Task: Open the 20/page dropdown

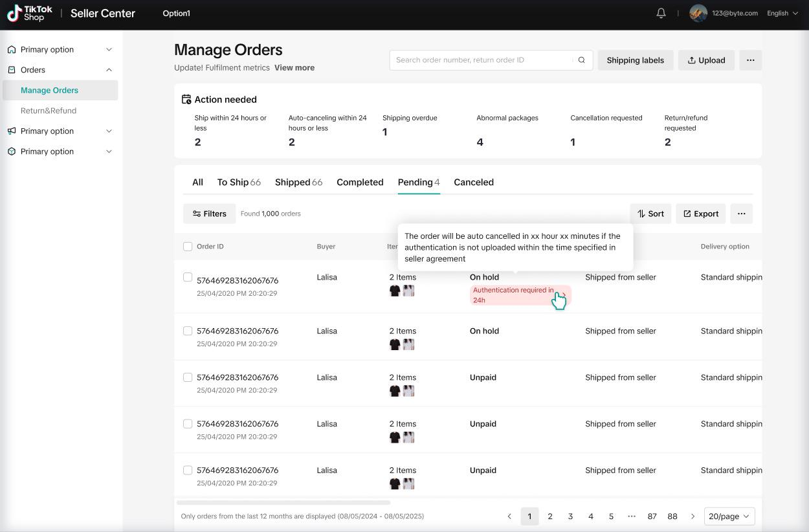Action: (729, 516)
